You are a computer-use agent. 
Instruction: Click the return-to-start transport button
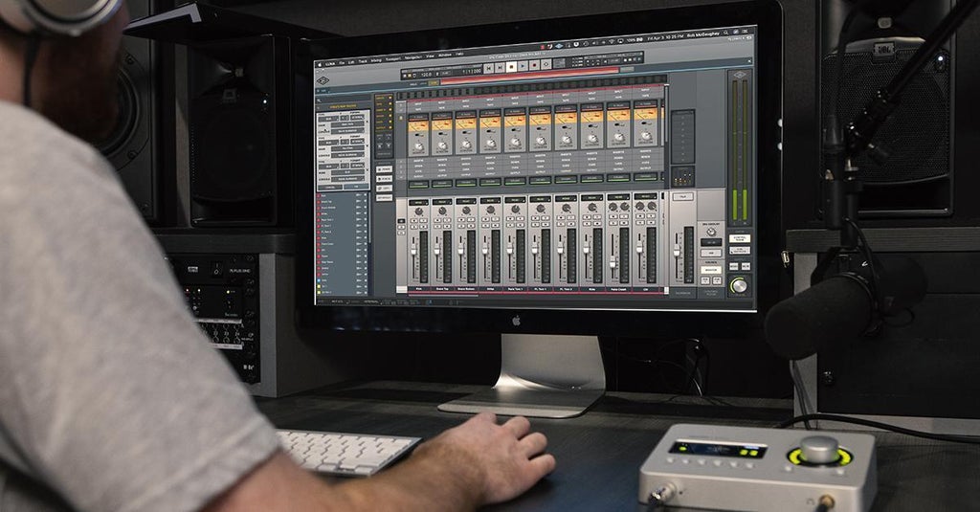489,66
